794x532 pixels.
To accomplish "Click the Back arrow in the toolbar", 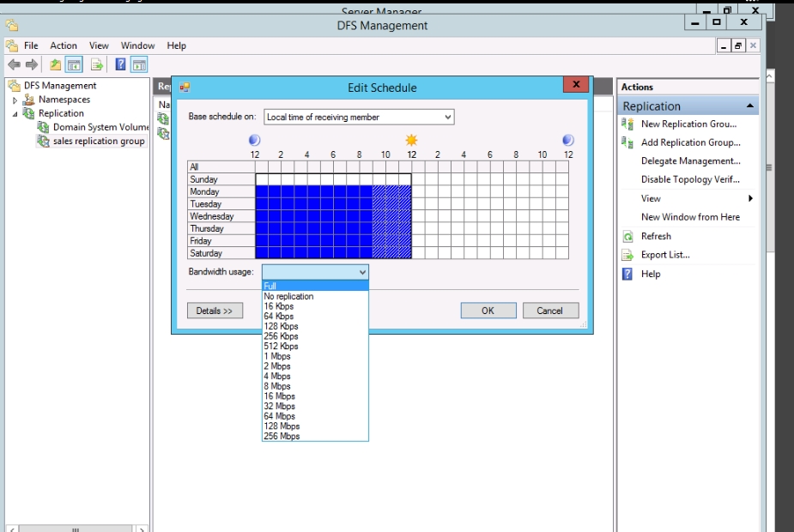I will pyautogui.click(x=14, y=64).
